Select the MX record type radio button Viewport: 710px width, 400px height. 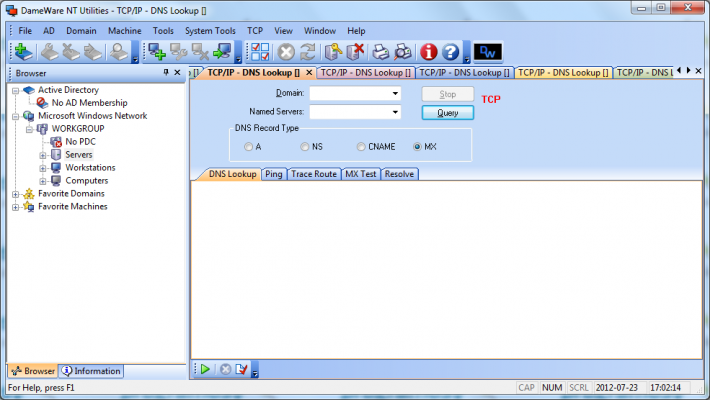[417, 147]
